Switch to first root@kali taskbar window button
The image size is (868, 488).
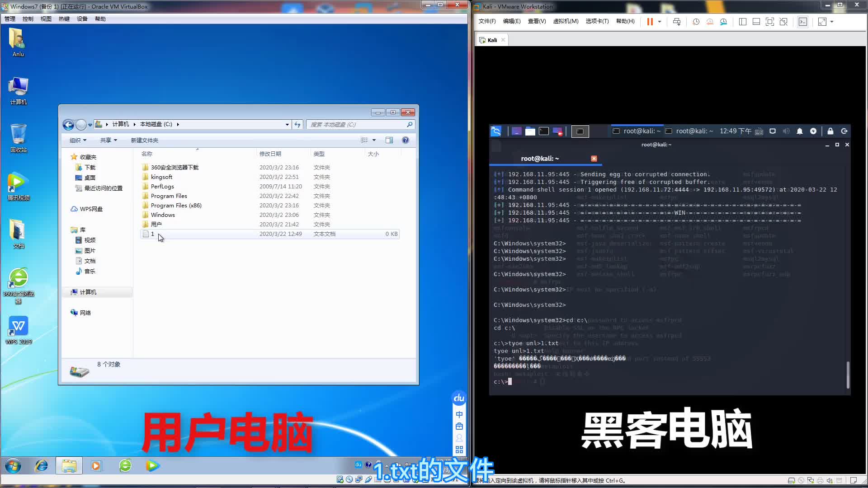click(x=637, y=131)
